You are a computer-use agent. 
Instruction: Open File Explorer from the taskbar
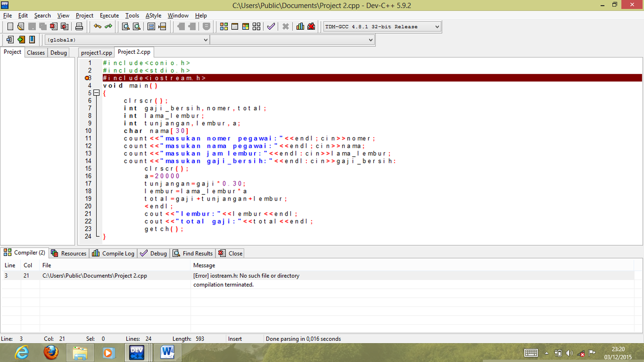[80, 352]
